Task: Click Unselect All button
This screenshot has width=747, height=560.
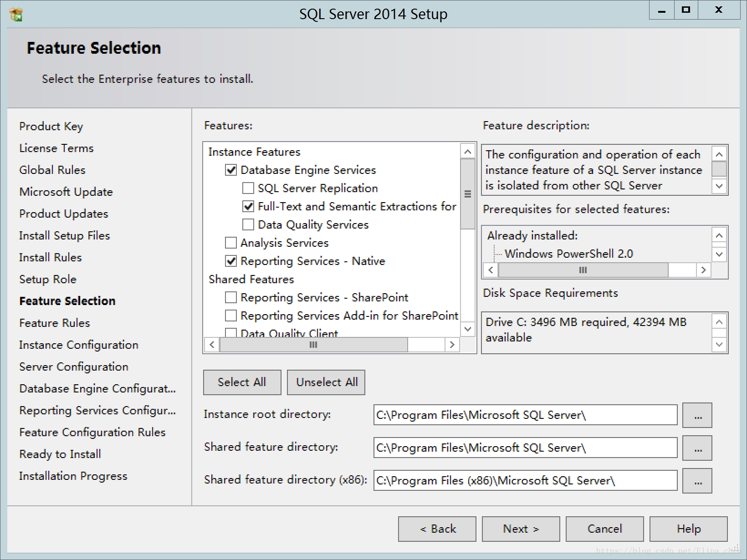Action: click(326, 382)
